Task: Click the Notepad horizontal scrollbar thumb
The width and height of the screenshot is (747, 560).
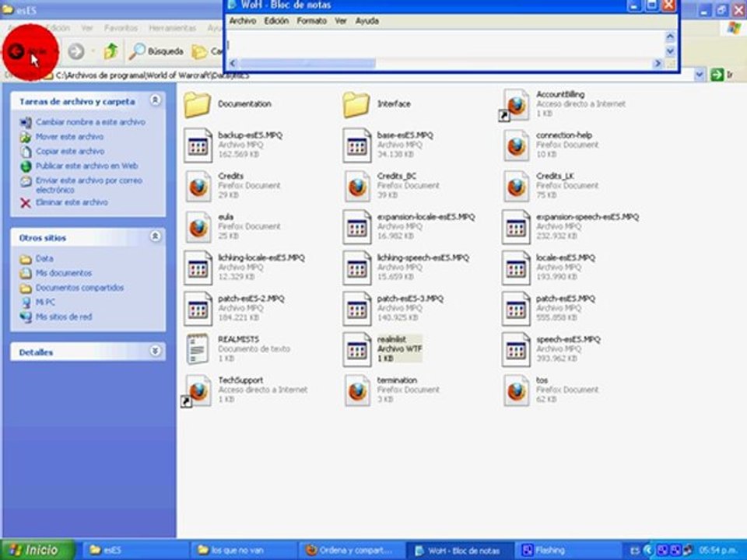Action: 307,63
